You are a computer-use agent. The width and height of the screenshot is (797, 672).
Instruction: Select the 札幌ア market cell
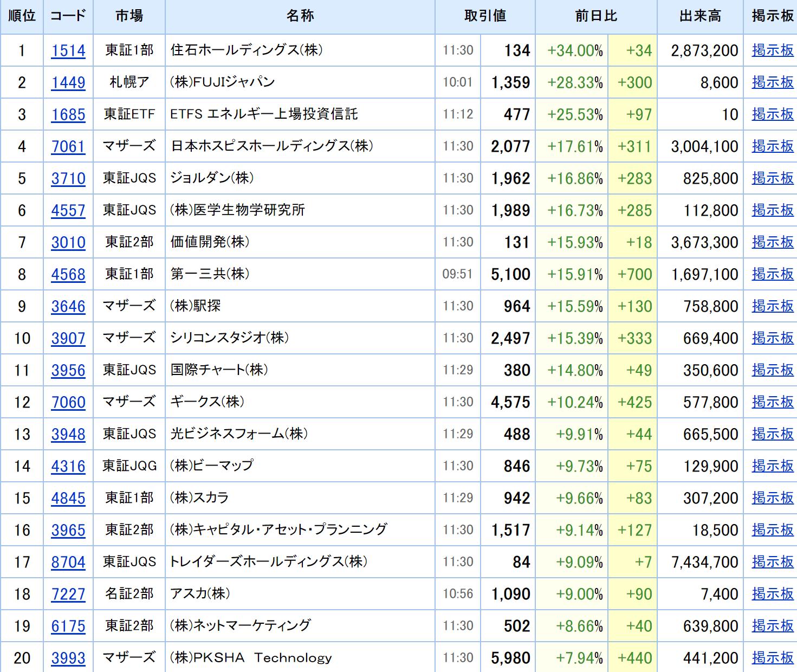tap(129, 82)
